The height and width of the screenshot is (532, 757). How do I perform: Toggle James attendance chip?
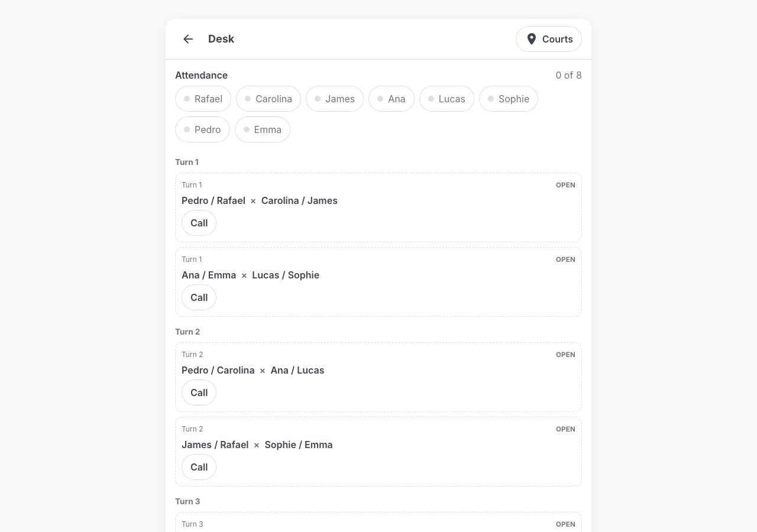click(x=335, y=99)
